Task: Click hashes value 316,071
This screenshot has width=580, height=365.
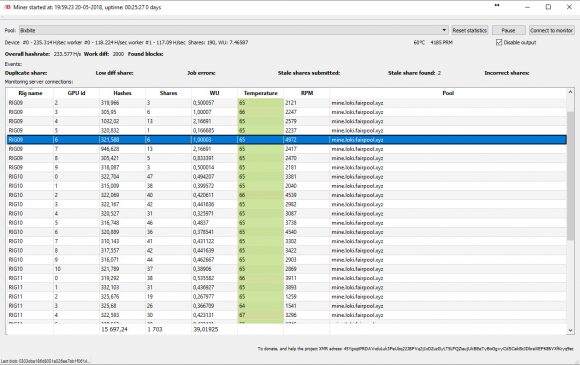Action: [x=110, y=260]
